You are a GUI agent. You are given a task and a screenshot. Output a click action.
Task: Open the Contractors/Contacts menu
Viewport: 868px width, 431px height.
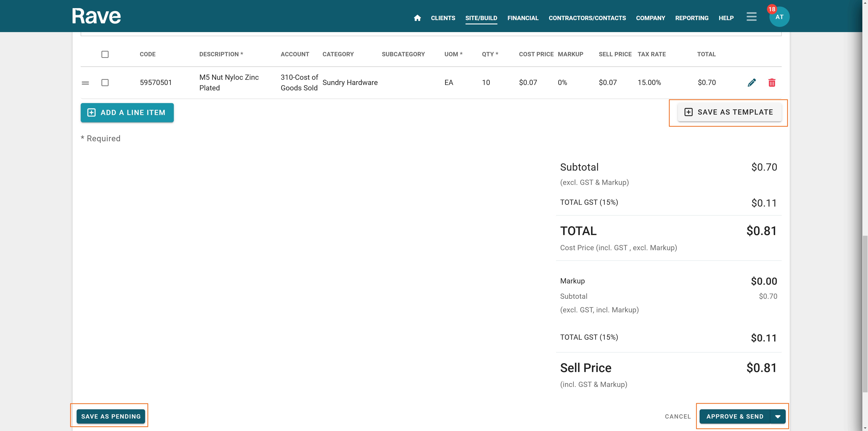pyautogui.click(x=587, y=18)
